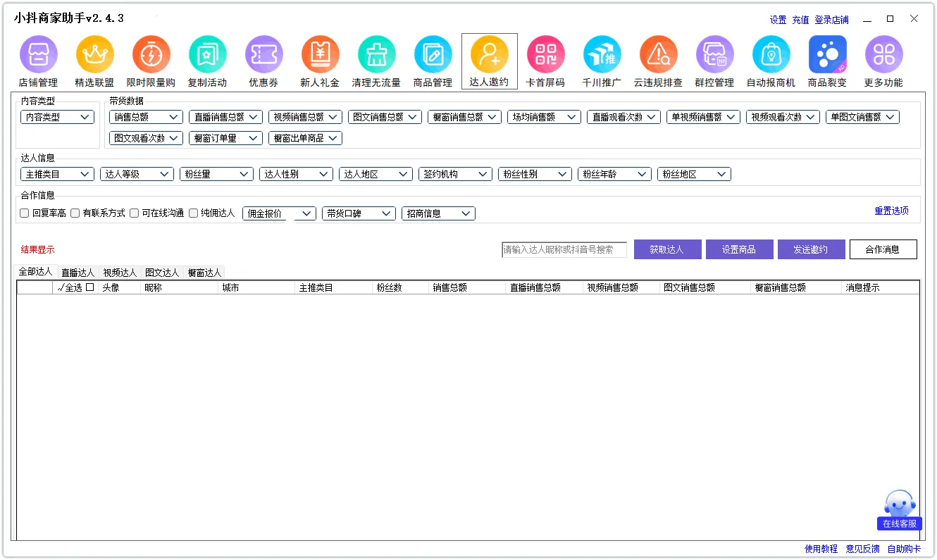Click the 精选联盟 crown icon
The height and width of the screenshot is (560, 937).
(x=94, y=55)
